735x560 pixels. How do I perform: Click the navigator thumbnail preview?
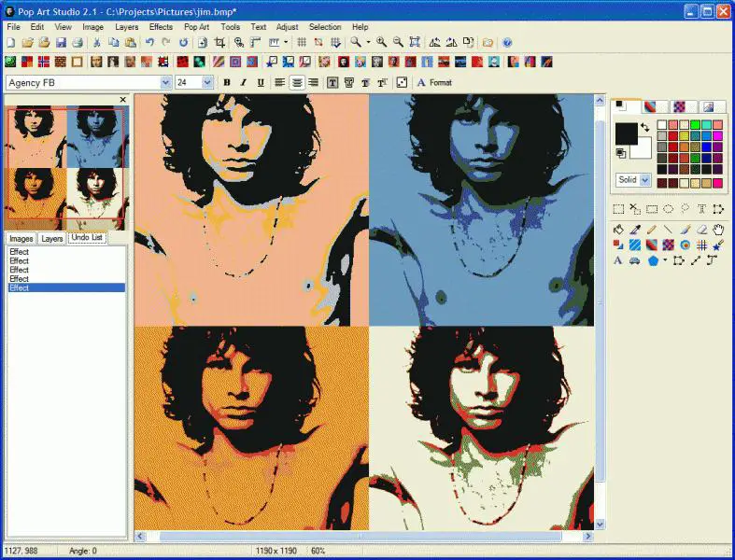(x=66, y=168)
